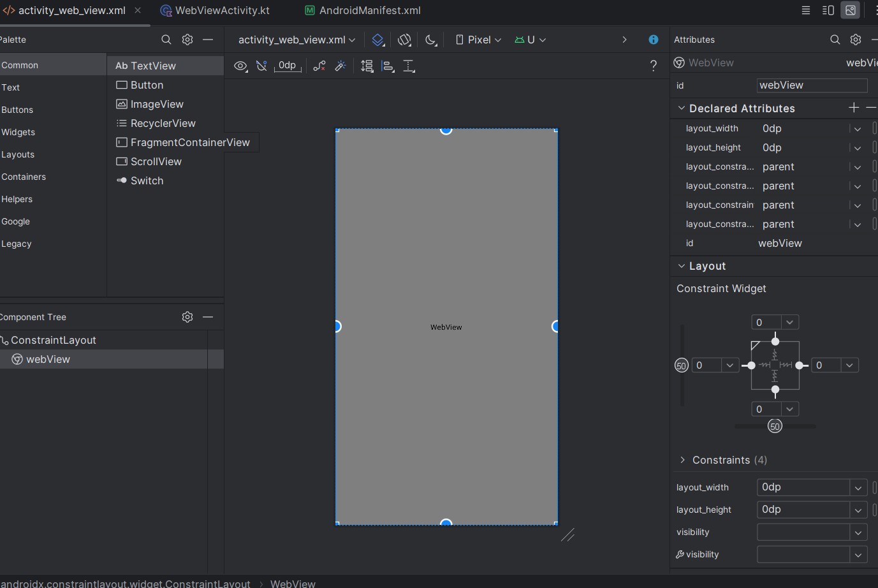Image resolution: width=878 pixels, height=588 pixels.
Task: Open Component Tree settings gear
Action: coord(187,317)
